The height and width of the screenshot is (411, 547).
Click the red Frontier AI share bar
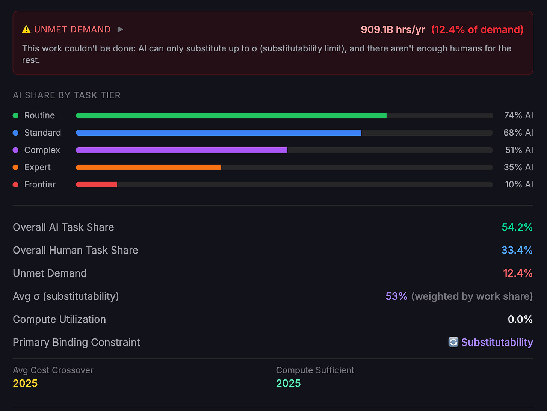[x=96, y=185]
